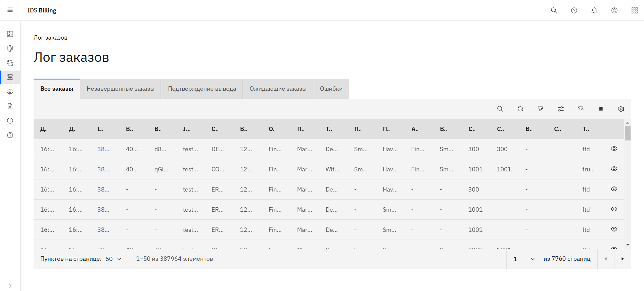Open the hamburger menu

tap(10, 10)
